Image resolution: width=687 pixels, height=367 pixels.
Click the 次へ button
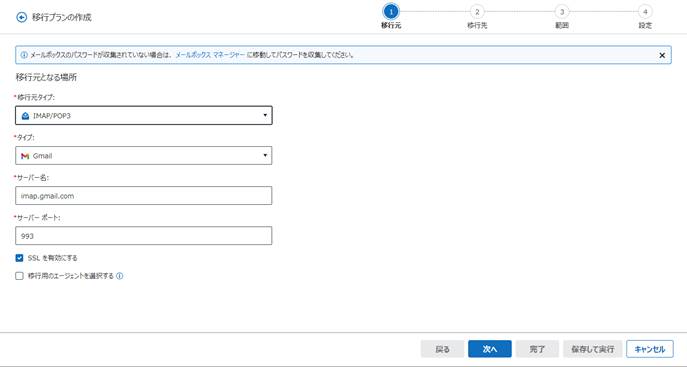490,349
